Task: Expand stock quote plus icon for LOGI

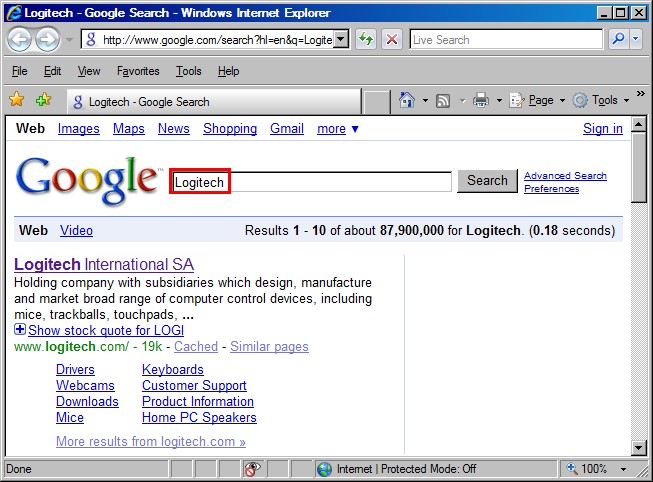Action: click(x=20, y=330)
